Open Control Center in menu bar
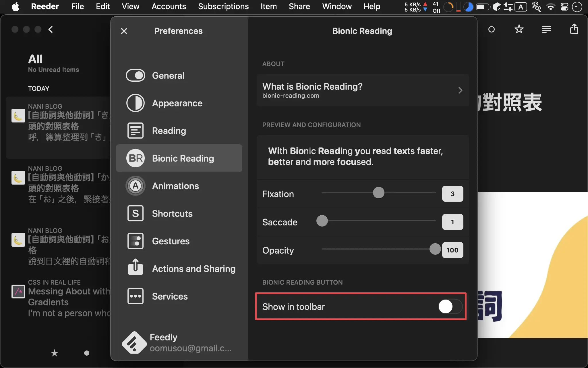The image size is (588, 368). tap(564, 7)
